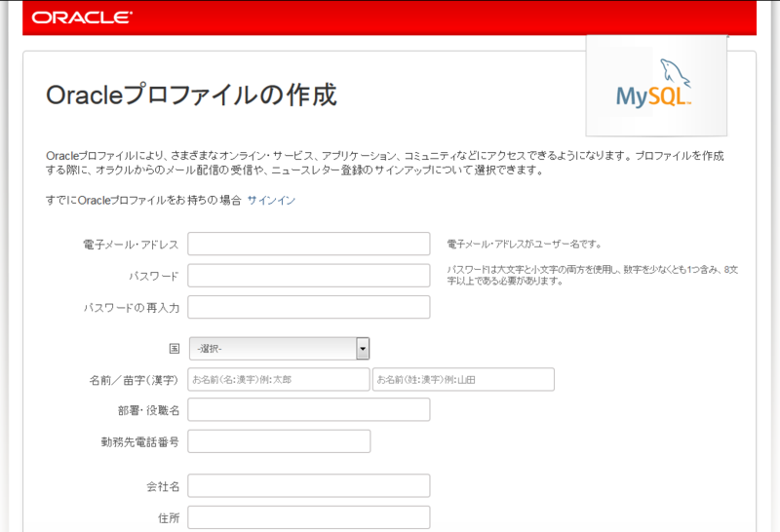Focus the 勤務先電話番号 input field
The image size is (780, 532).
pyautogui.click(x=279, y=441)
